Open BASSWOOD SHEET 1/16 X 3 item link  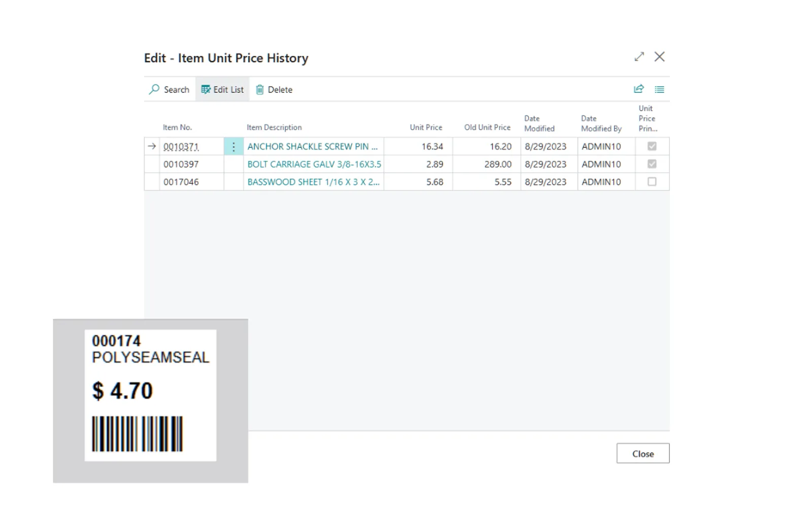coord(313,182)
